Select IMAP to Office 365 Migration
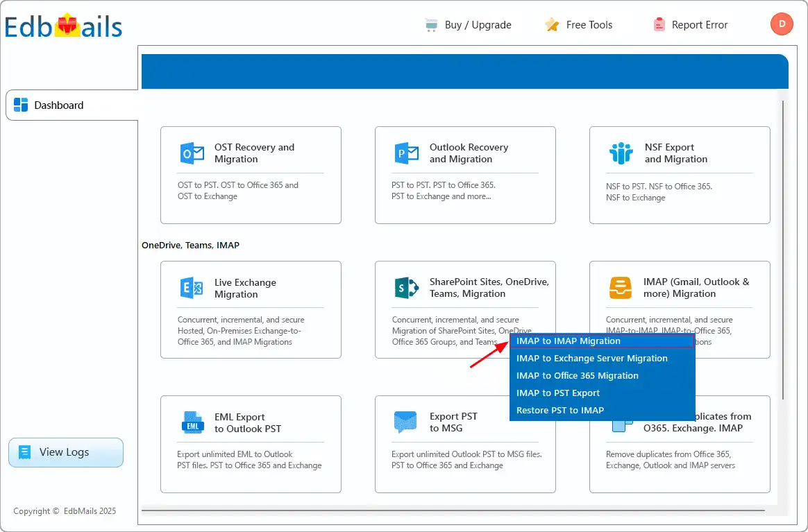The height and width of the screenshot is (532, 808). tap(602, 376)
